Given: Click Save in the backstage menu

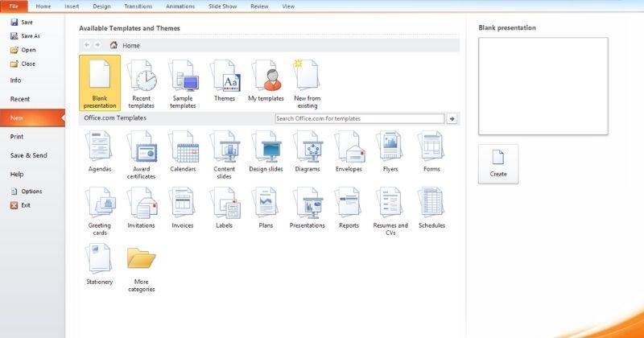Looking at the screenshot, I should click(x=23, y=23).
